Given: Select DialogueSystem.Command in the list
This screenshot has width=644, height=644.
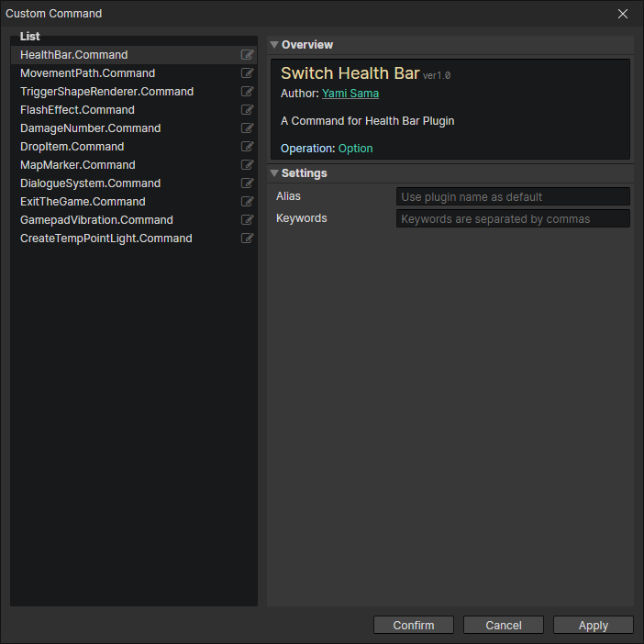Looking at the screenshot, I should coord(134,183).
